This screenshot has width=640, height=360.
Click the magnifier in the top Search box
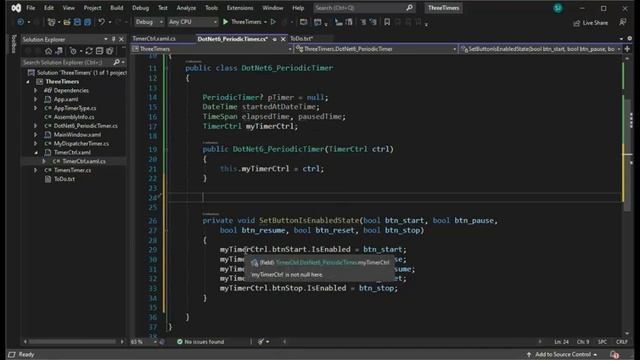point(409,8)
